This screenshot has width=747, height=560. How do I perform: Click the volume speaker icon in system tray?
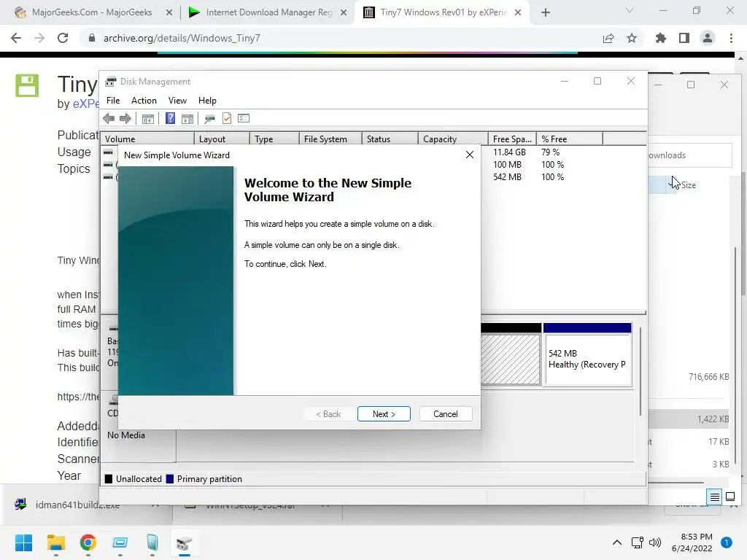coord(655,542)
